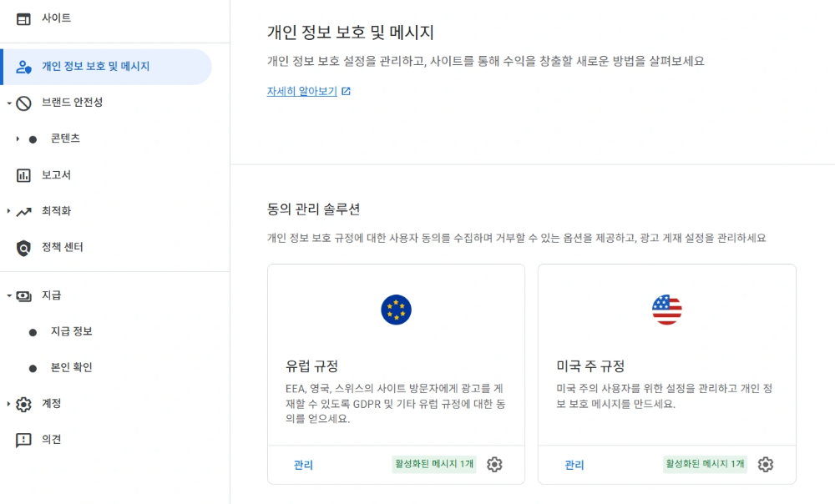The image size is (835, 504).
Task: Open 본인 확인 menu item
Action: 71,367
